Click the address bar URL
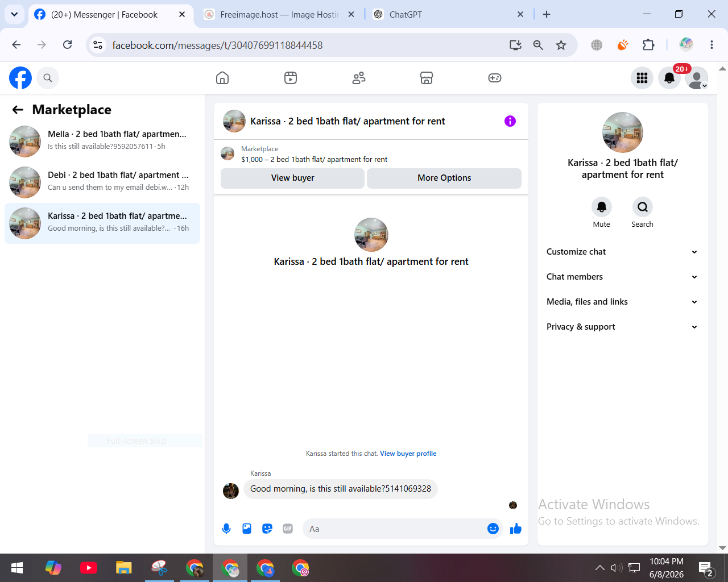This screenshot has height=582, width=728. tap(217, 45)
